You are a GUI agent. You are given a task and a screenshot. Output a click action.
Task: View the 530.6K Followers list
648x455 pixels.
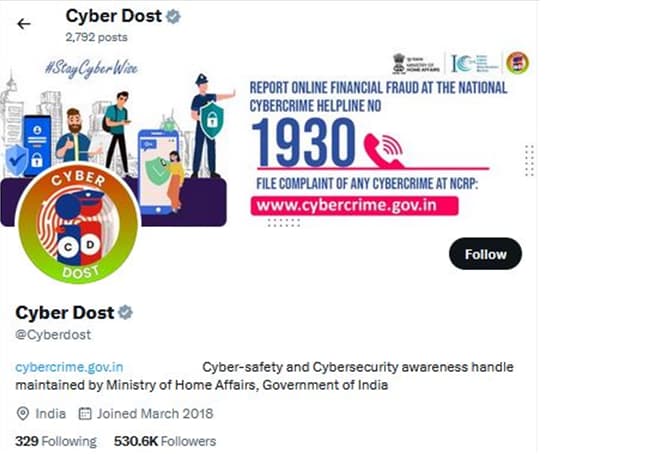pyautogui.click(x=165, y=441)
